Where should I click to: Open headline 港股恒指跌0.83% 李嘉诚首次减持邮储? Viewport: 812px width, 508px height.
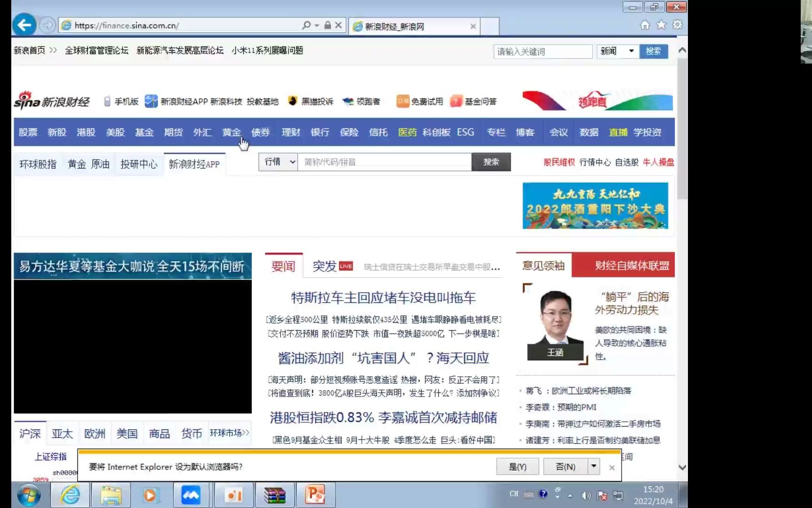[x=383, y=417]
